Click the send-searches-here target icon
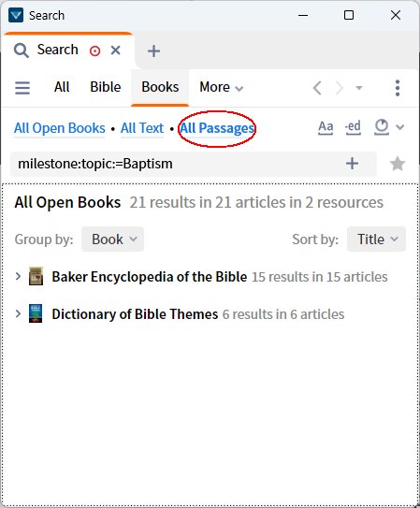Image resolution: width=420 pixels, height=508 pixels. tap(94, 51)
